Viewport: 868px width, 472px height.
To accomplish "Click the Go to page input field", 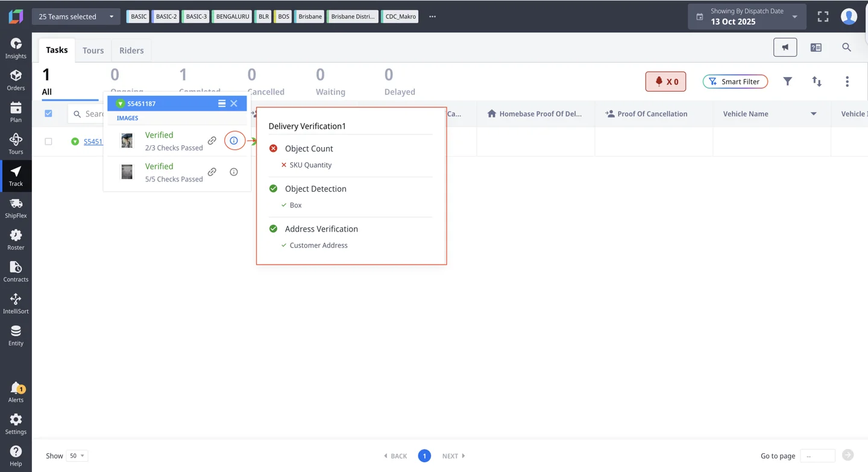I will point(817,456).
